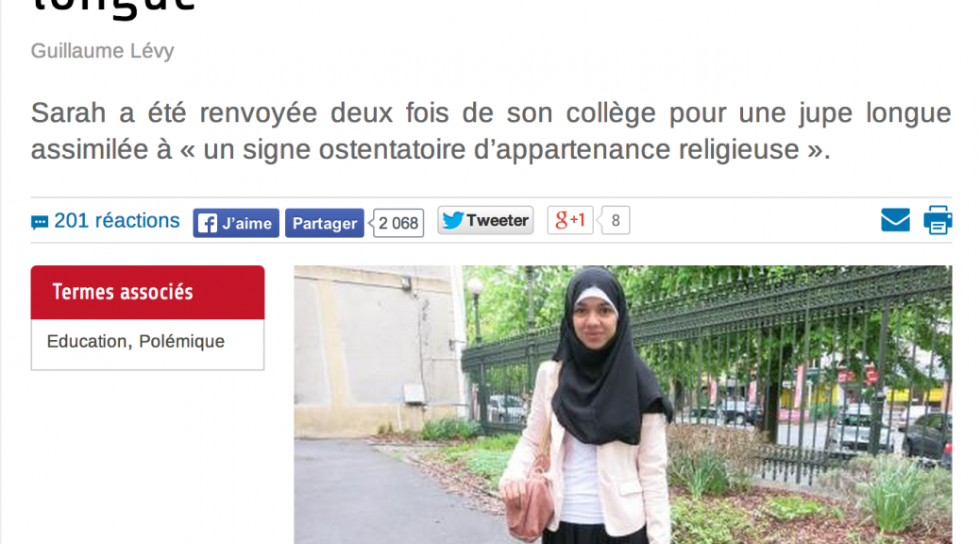Click the white Termes associés box below the links
Screen dimensions: 980x544
pyautogui.click(x=147, y=345)
